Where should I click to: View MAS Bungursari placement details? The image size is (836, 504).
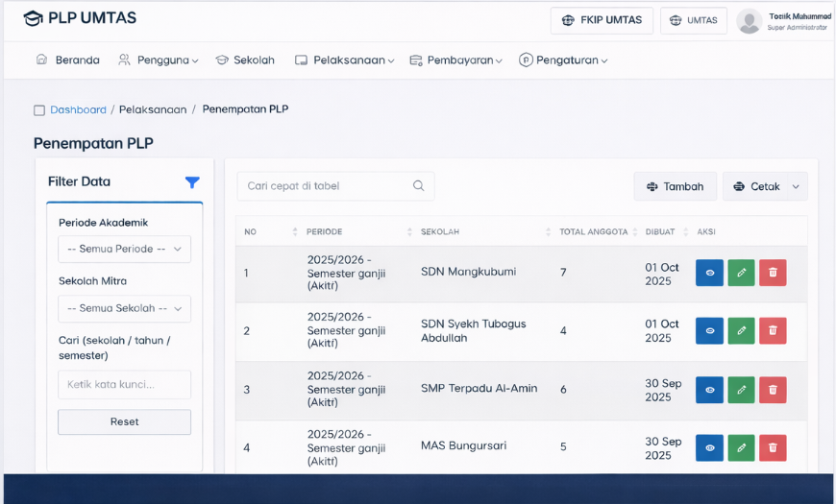(x=710, y=448)
